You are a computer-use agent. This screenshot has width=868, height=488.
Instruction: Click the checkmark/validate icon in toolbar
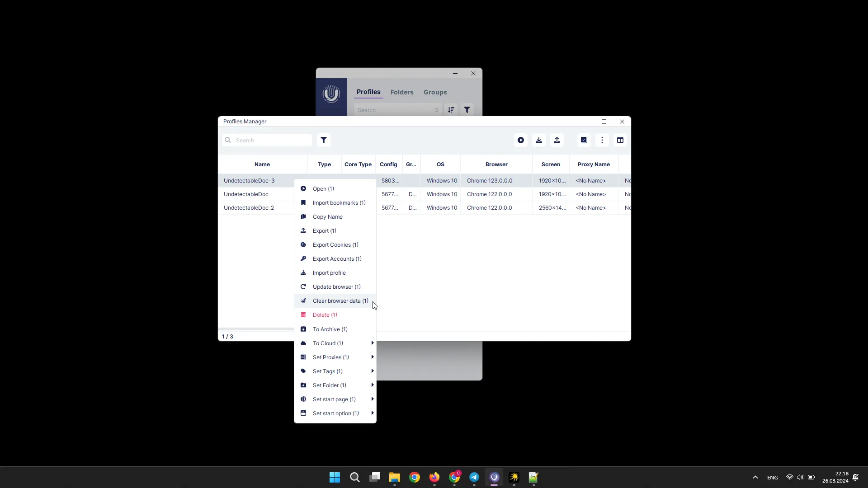click(x=584, y=140)
